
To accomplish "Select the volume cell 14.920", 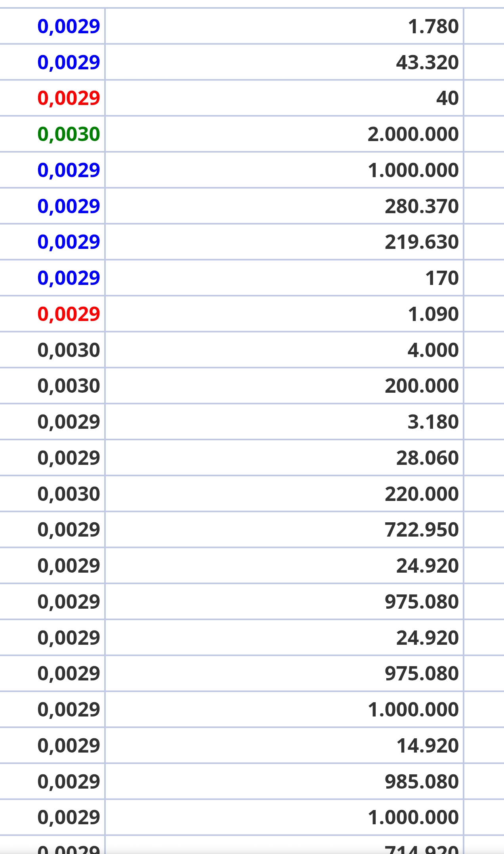I will coord(428,745).
